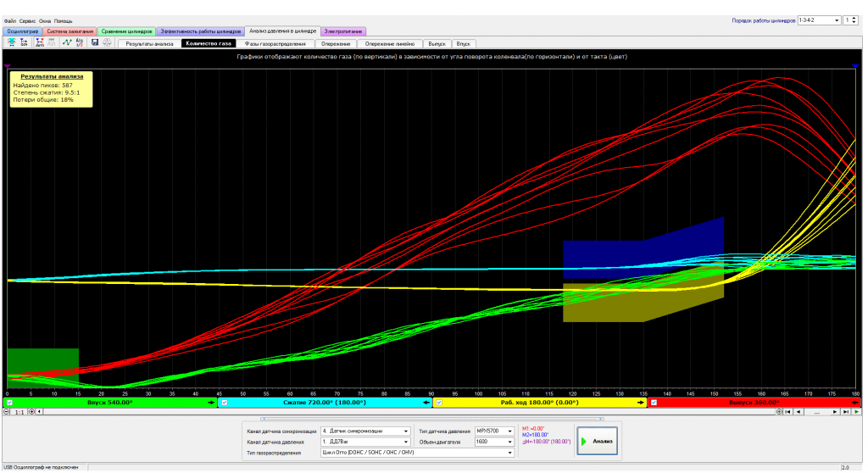868x473 pixels.
Task: Open the Фазы газораспределения sub-tab
Action: tap(275, 44)
